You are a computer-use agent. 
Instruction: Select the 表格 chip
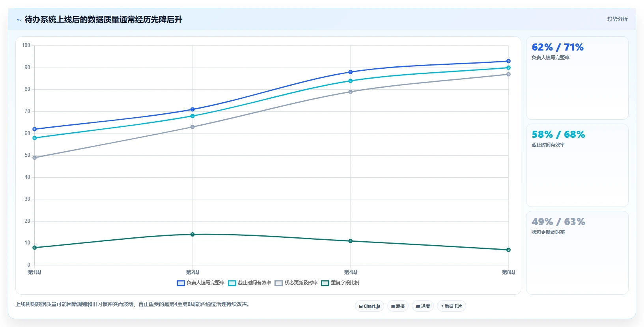click(398, 306)
